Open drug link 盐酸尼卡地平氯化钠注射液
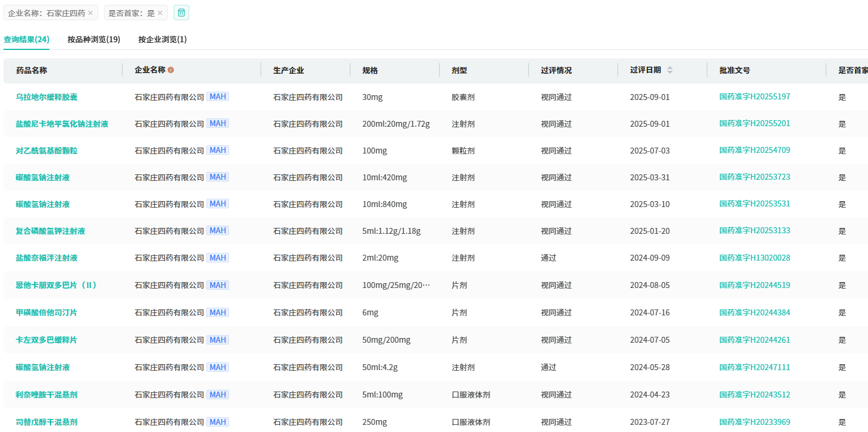This screenshot has height=432, width=868. pyautogui.click(x=62, y=124)
